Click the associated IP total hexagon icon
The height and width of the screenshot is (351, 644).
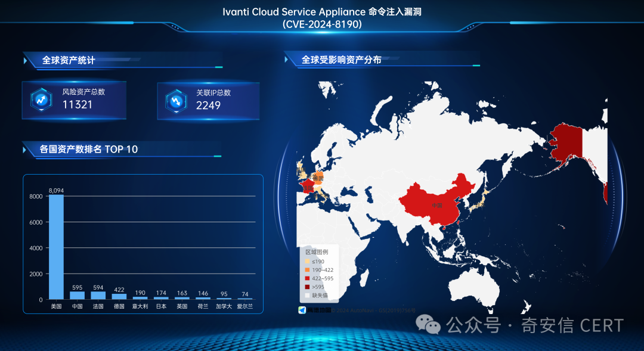pos(176,101)
